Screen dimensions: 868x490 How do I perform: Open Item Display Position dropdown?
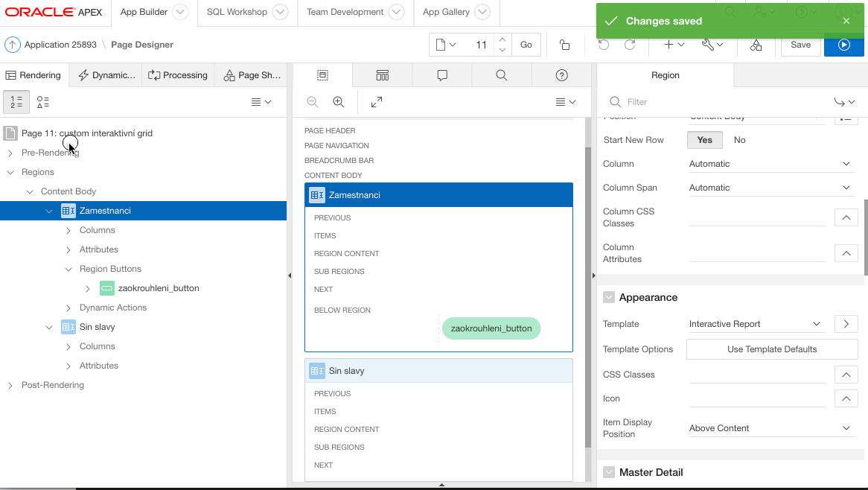pyautogui.click(x=770, y=428)
